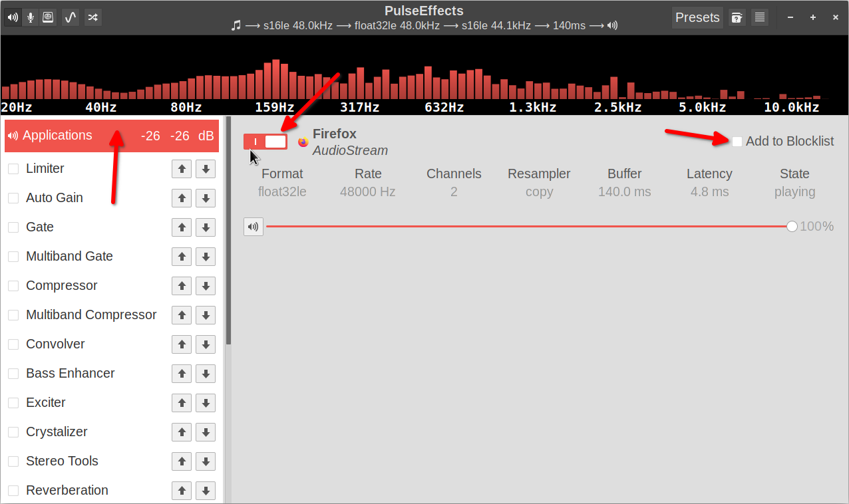This screenshot has height=504, width=849.
Task: Move Gate up one position
Action: (182, 227)
